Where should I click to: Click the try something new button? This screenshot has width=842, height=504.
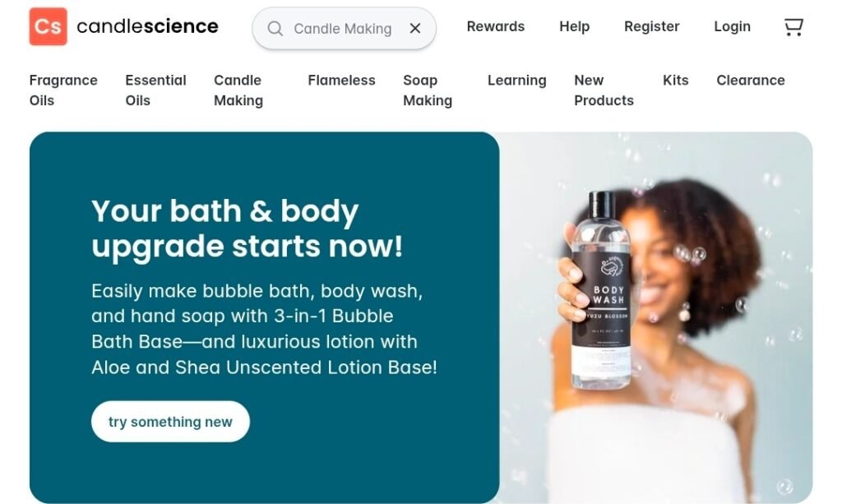tap(170, 421)
